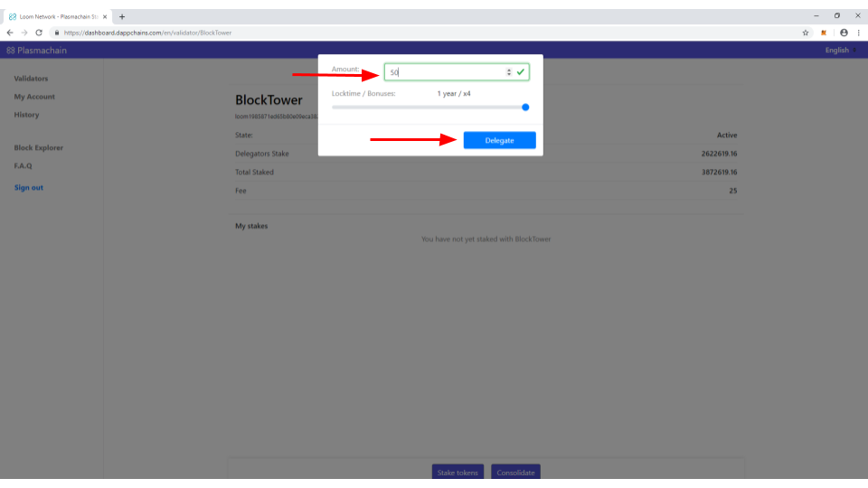This screenshot has width=868, height=488.
Task: Click the Fee value 25
Action: coord(733,191)
